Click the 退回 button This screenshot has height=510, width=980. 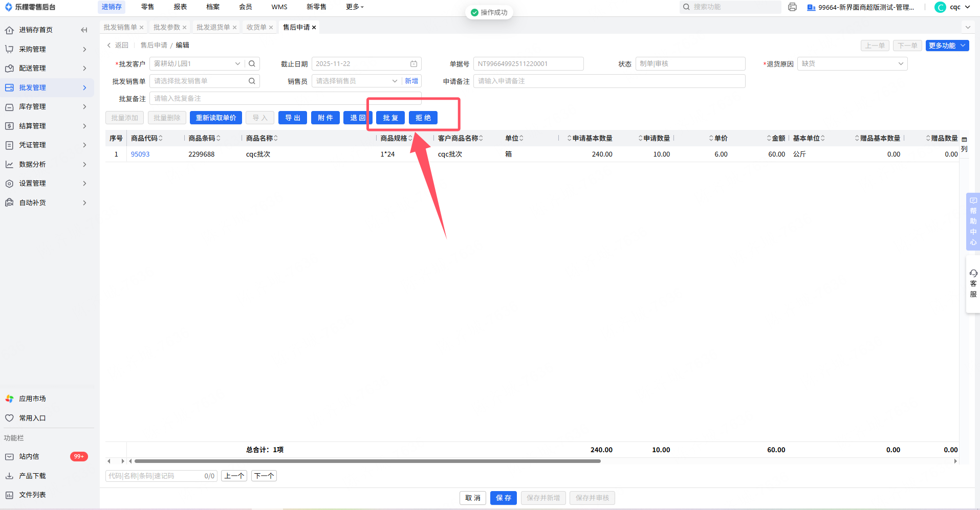click(358, 118)
